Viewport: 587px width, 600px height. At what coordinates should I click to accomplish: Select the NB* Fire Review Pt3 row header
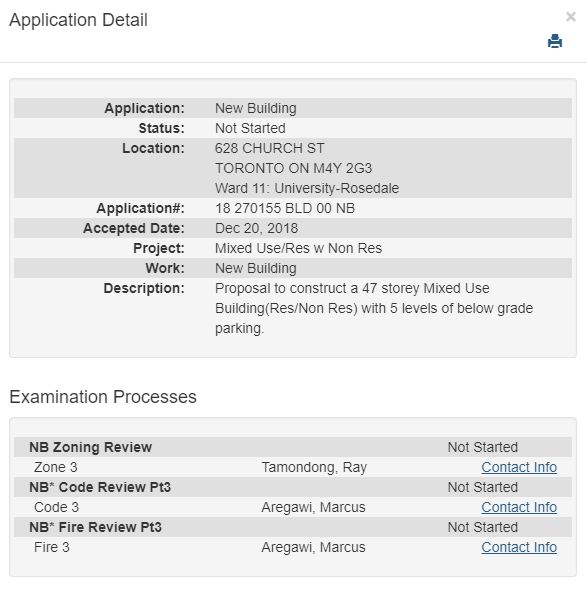coord(293,527)
